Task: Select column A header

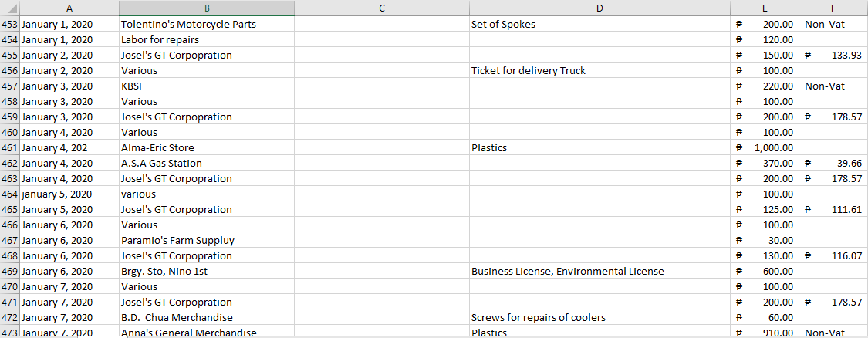Action: [x=69, y=8]
